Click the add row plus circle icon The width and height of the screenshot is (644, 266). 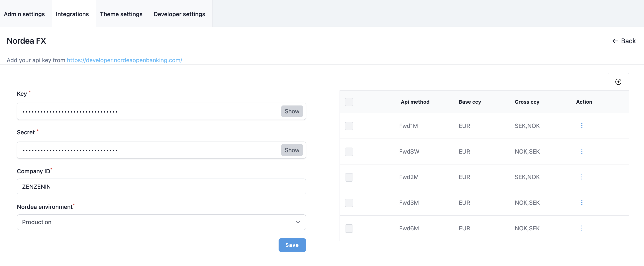click(618, 82)
